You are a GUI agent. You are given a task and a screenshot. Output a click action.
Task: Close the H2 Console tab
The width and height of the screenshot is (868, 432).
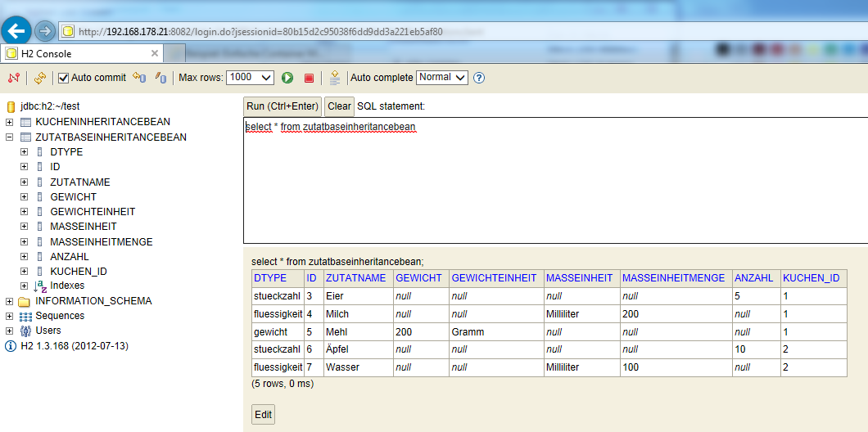pos(155,54)
